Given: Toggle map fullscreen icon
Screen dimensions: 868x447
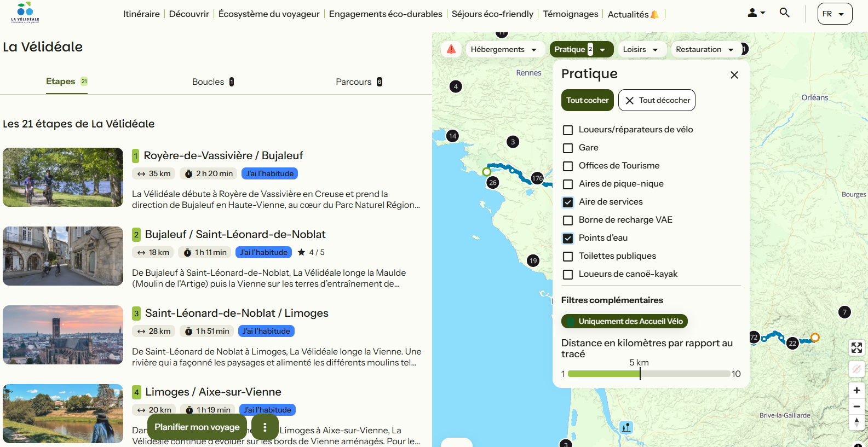Looking at the screenshot, I should [856, 347].
